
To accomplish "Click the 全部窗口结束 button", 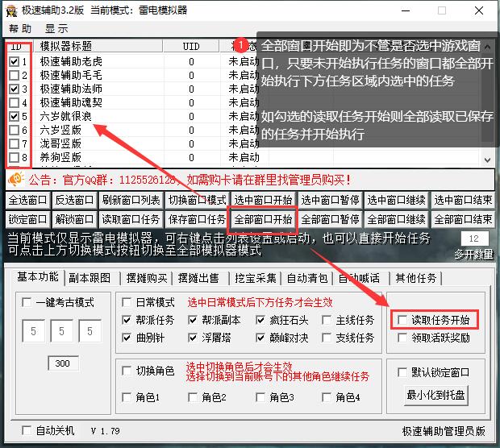I will point(463,219).
